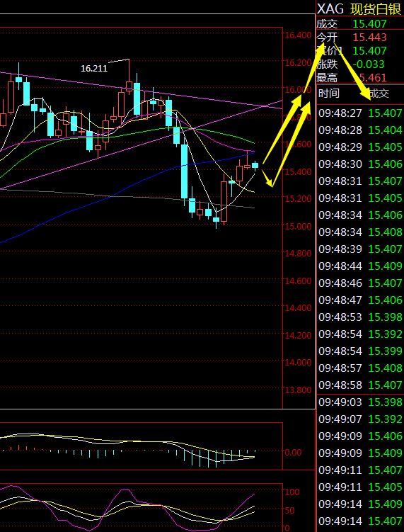Click the small yellow downward arrow annotation
Viewport: 404px width, 532px height.
pos(267,179)
